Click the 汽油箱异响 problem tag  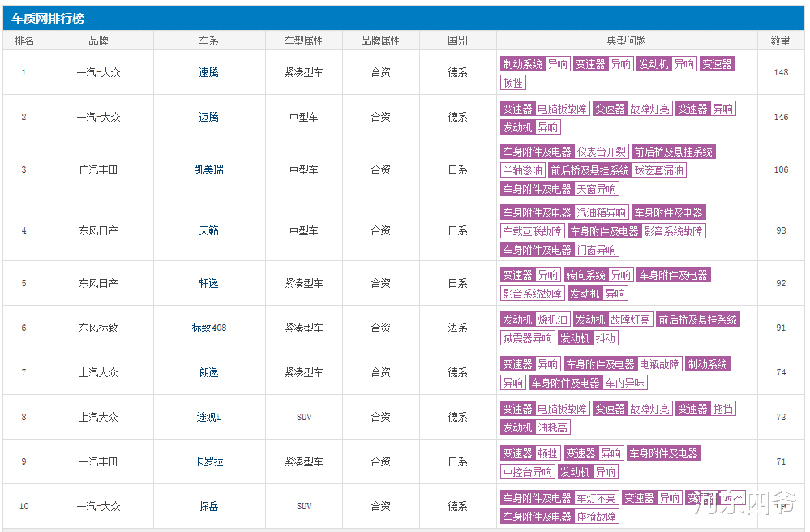tap(602, 212)
